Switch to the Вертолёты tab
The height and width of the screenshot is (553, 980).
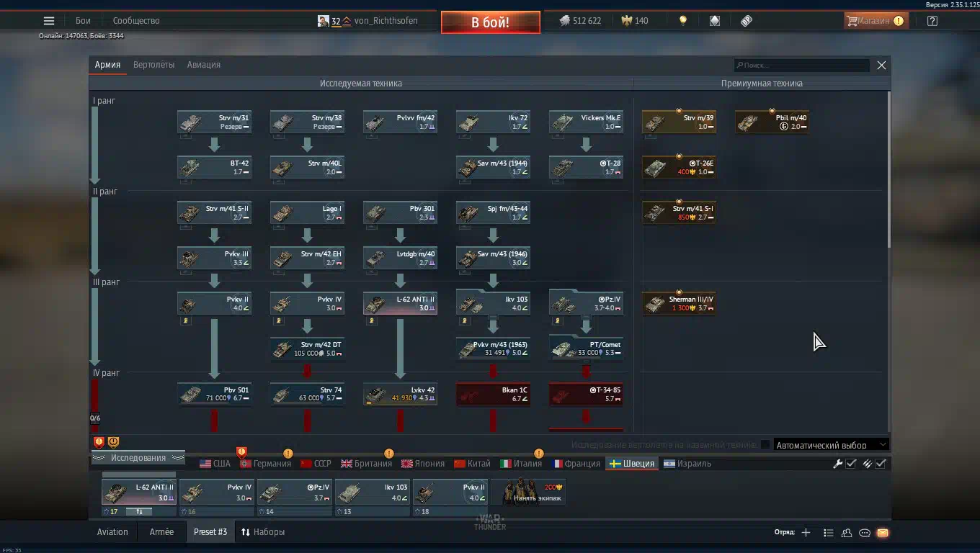(153, 65)
